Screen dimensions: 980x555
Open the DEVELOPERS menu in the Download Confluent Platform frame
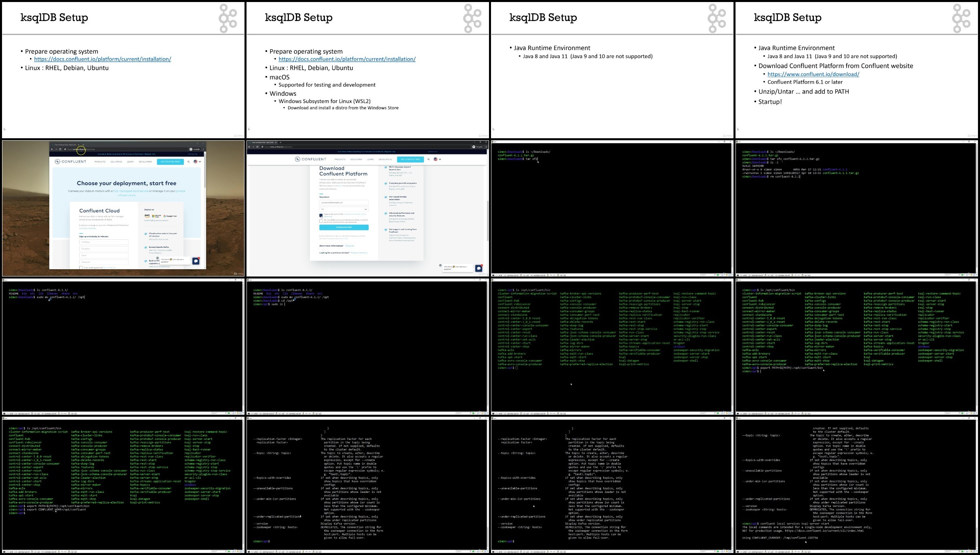click(x=385, y=159)
